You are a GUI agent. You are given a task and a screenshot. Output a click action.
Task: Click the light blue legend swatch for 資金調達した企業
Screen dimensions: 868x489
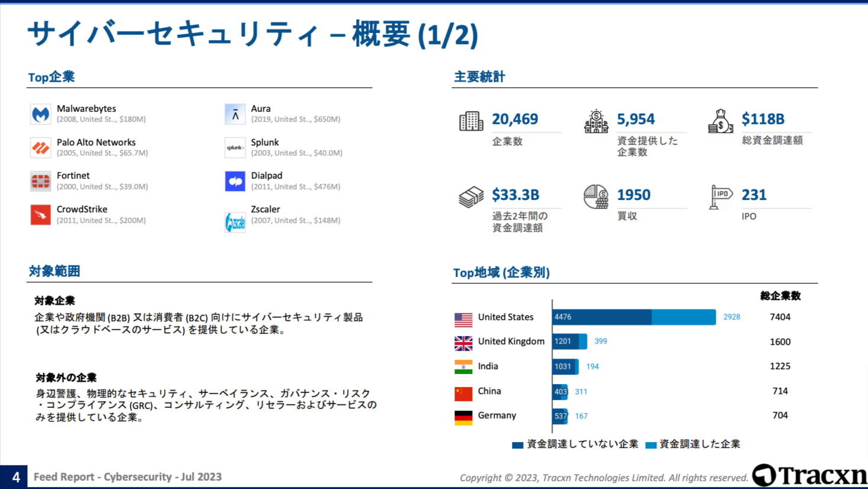(x=651, y=445)
